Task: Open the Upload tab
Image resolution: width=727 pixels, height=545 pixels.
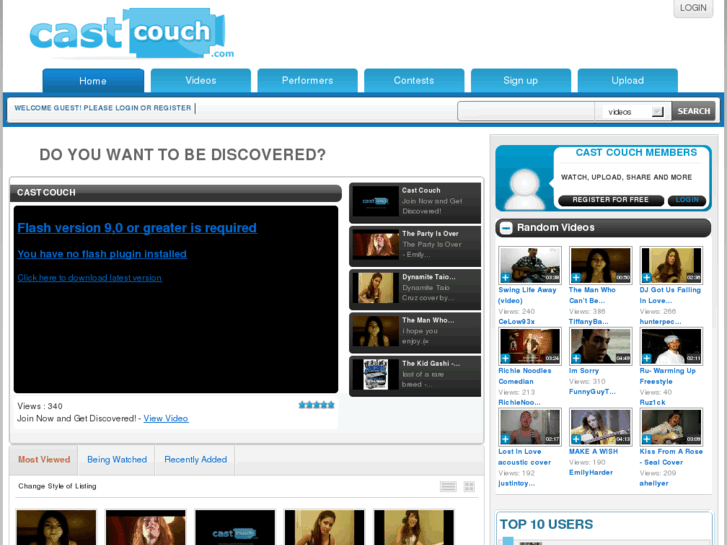Action: (627, 80)
